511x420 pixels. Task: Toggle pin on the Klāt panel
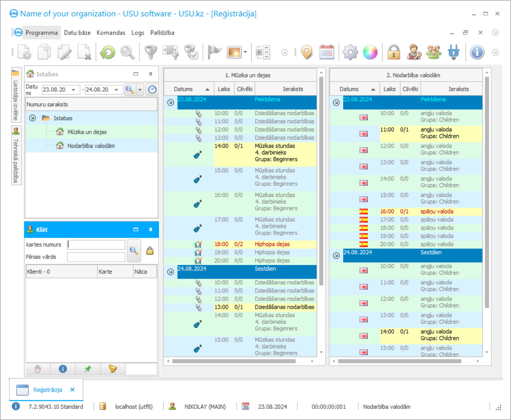coord(151,230)
